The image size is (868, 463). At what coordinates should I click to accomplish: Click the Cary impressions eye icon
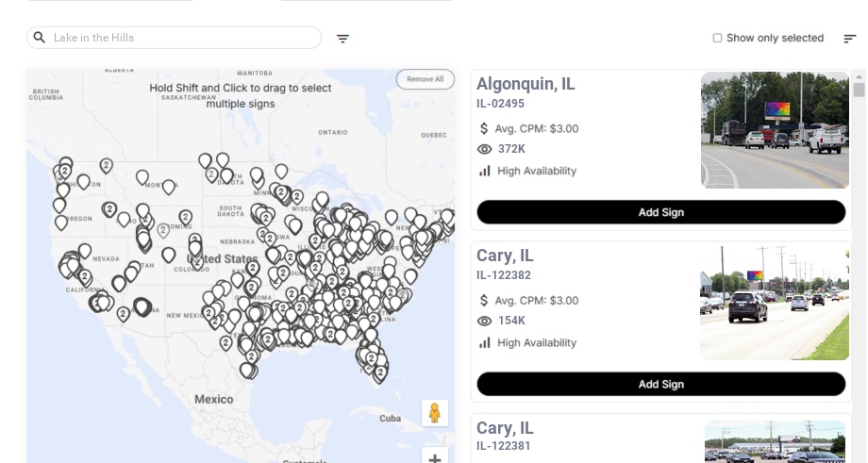pyautogui.click(x=485, y=321)
